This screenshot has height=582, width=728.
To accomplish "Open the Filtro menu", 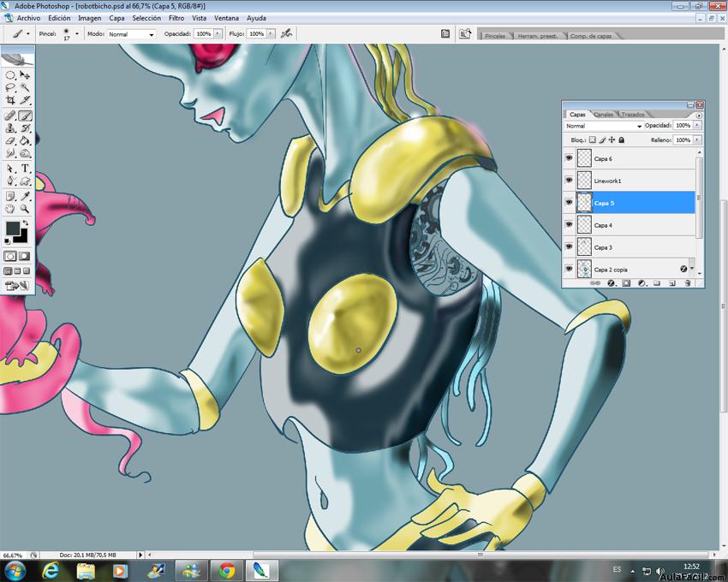I will click(x=176, y=18).
